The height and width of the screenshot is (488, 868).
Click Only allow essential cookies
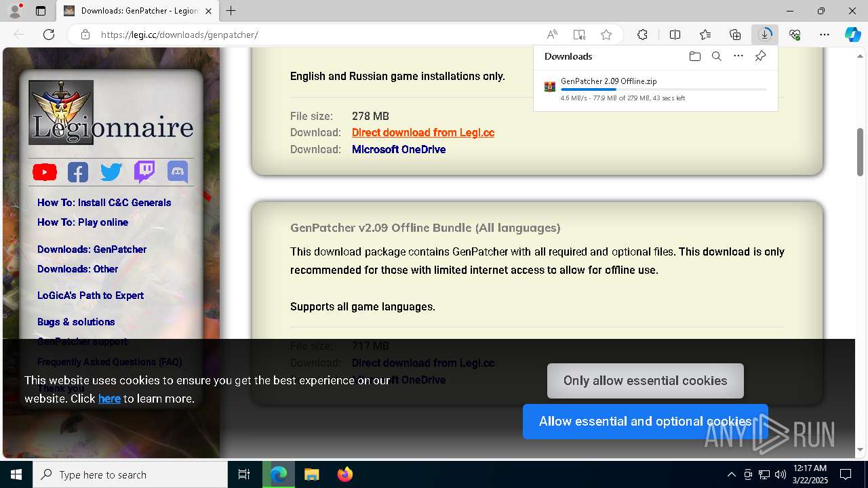[x=646, y=381]
